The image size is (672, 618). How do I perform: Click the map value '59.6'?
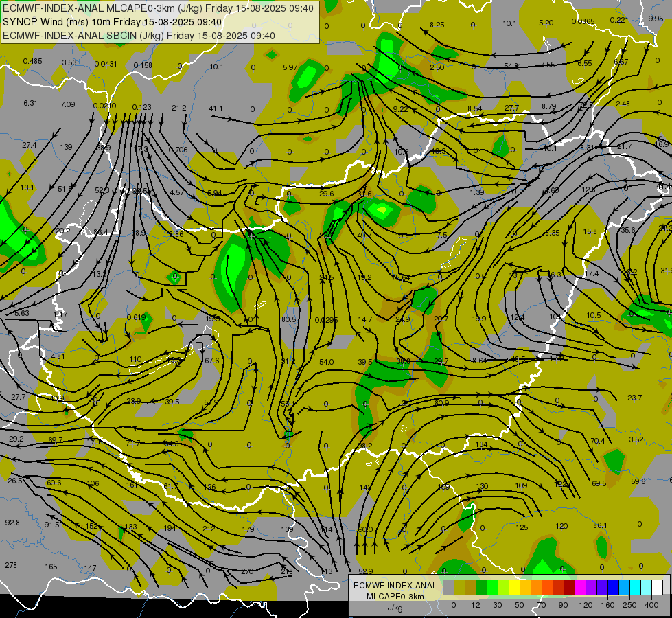tap(638, 481)
